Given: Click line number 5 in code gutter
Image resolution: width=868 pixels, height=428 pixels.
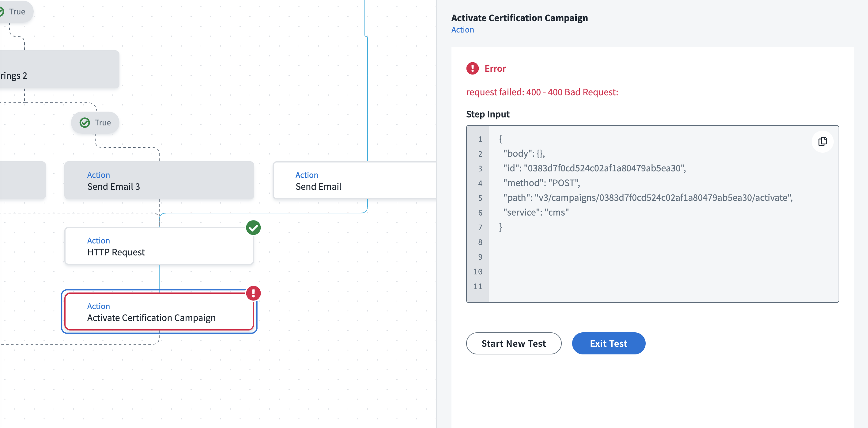Looking at the screenshot, I should tap(480, 198).
